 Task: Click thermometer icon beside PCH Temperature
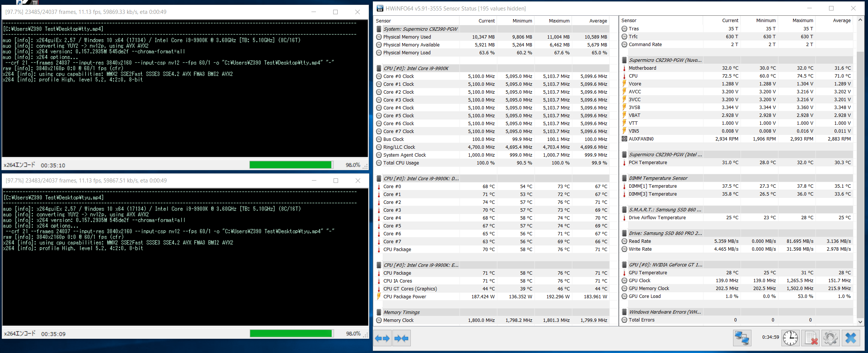[624, 162]
